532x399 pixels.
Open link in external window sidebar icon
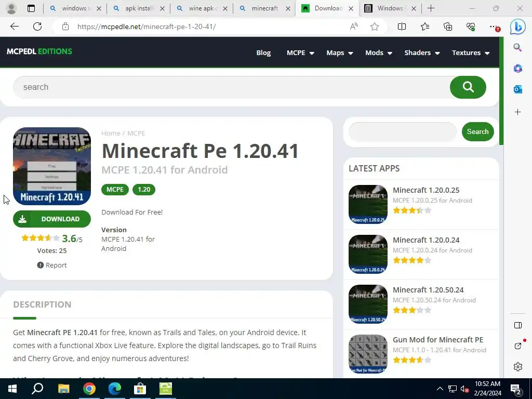point(518,345)
